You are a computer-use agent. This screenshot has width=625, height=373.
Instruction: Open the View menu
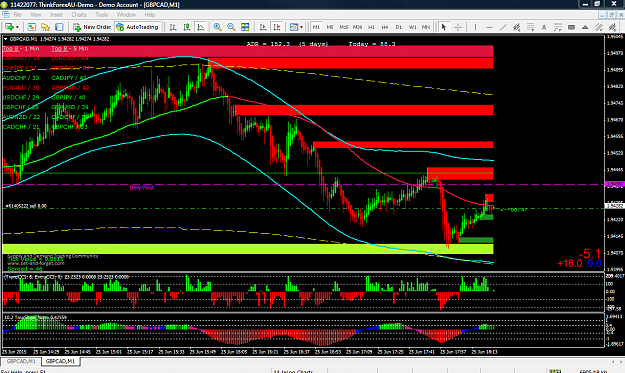point(35,15)
